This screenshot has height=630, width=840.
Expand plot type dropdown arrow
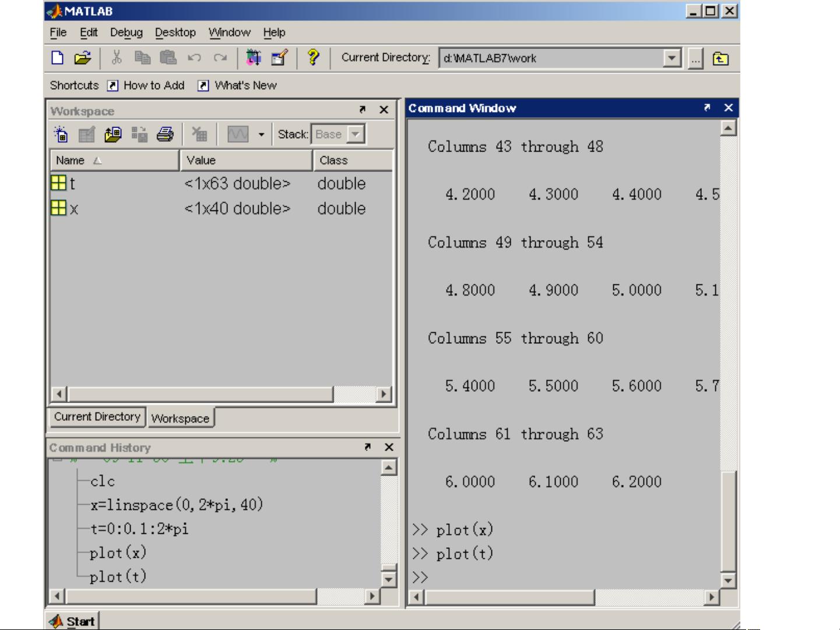pos(261,135)
